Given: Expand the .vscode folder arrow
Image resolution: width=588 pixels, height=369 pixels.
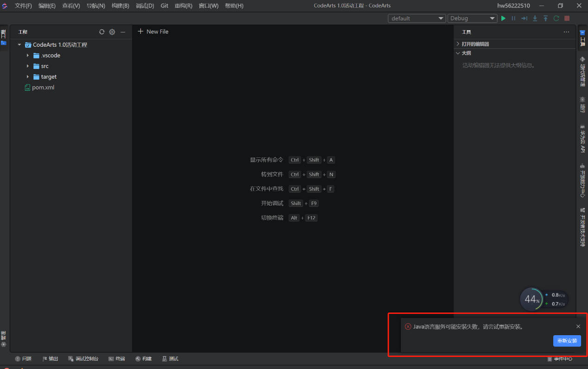Looking at the screenshot, I should [x=28, y=56].
